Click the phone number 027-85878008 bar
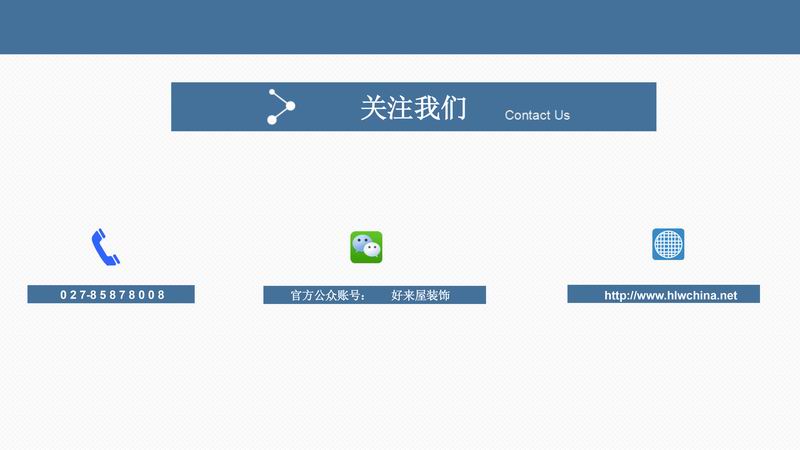 111,295
